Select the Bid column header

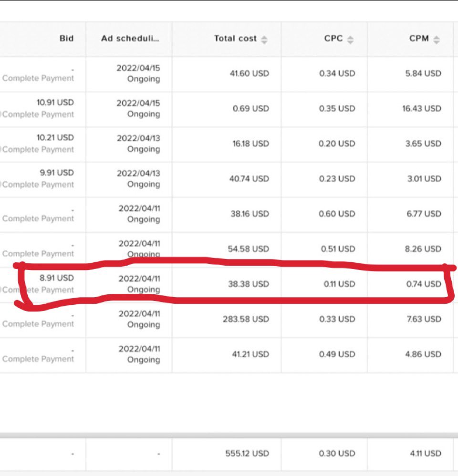click(66, 39)
